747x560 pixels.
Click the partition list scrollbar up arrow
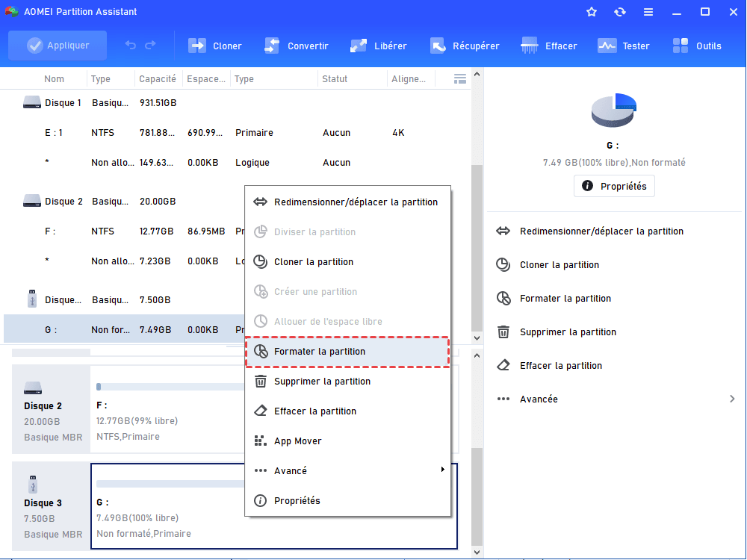coord(477,74)
